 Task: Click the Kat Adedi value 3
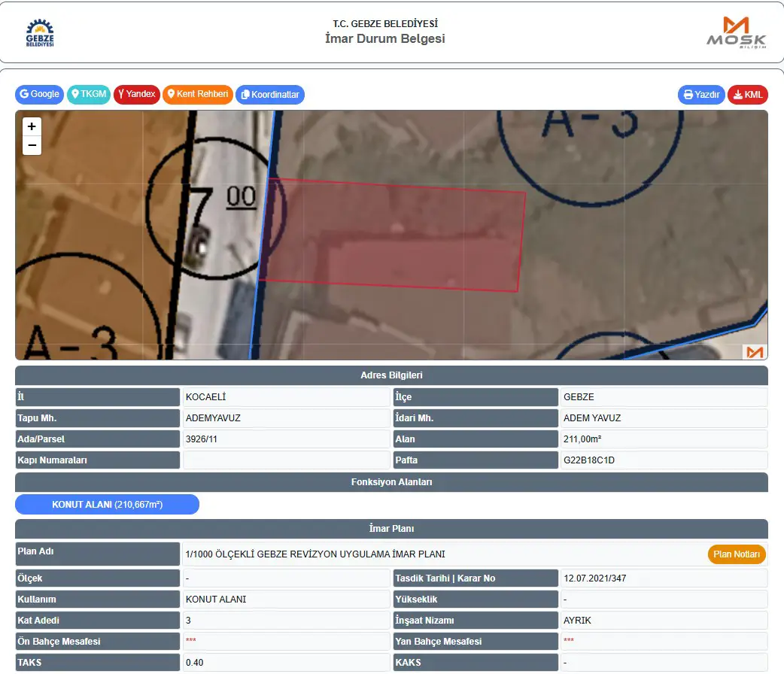[x=188, y=621]
